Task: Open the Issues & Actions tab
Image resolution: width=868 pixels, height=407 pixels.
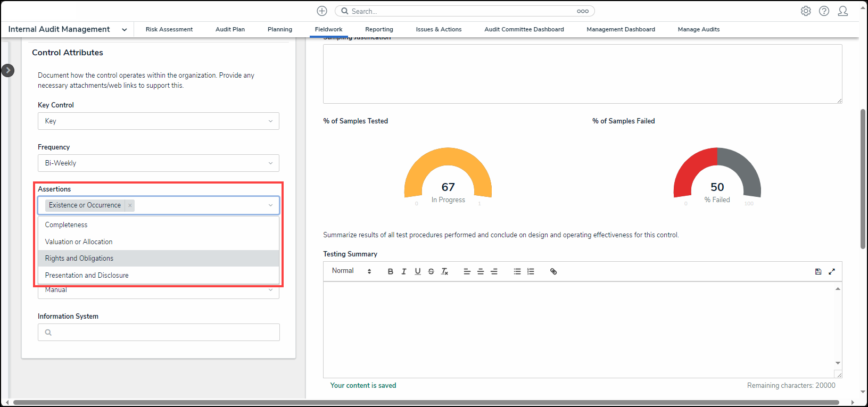Action: 439,29
